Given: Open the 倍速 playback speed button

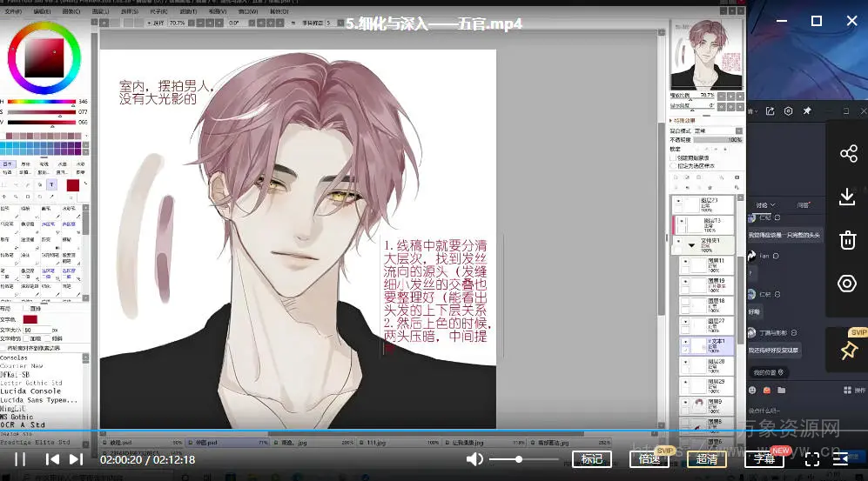Looking at the screenshot, I should point(649,459).
